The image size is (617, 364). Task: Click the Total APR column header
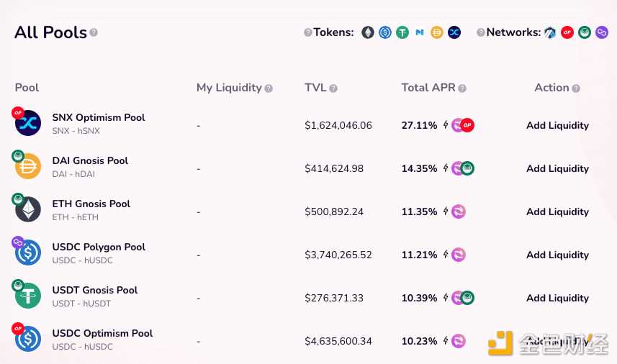(428, 88)
